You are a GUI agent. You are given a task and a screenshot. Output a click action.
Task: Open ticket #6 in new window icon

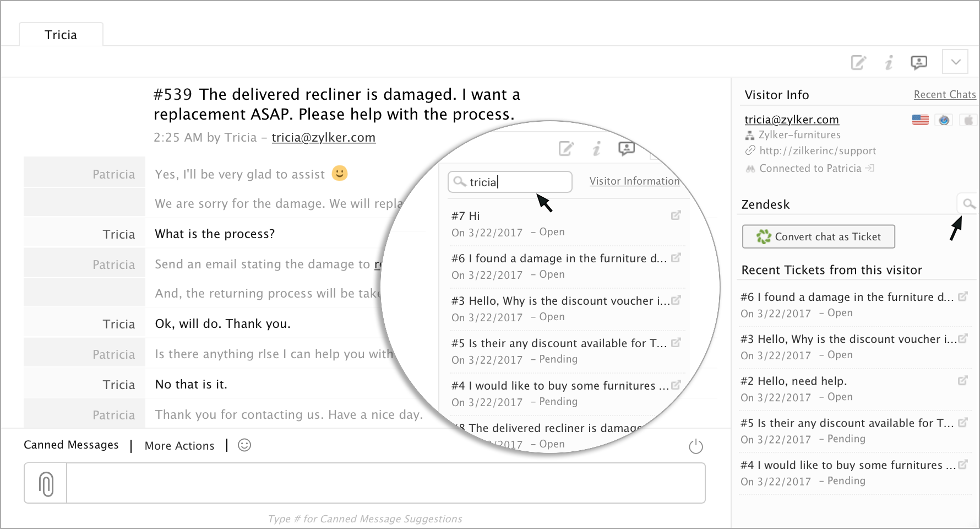pos(963,297)
